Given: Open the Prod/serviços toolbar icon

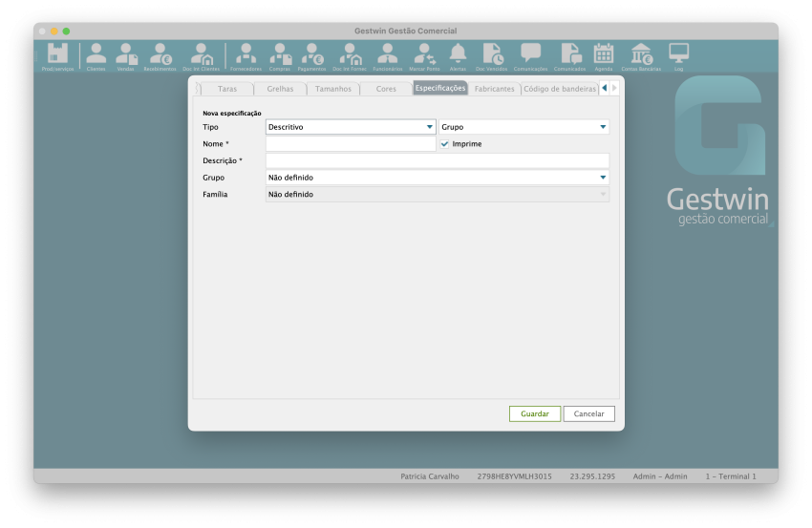Looking at the screenshot, I should click(x=57, y=55).
